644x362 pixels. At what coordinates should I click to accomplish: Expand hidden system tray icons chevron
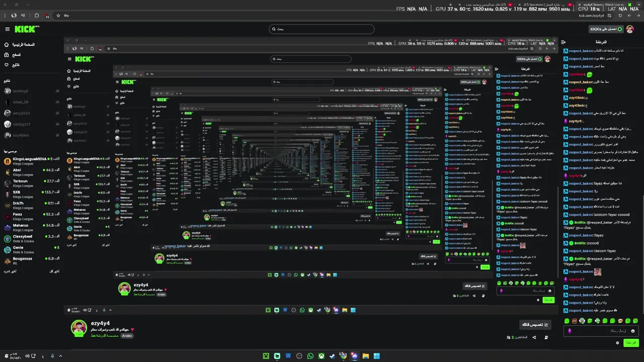point(61,356)
